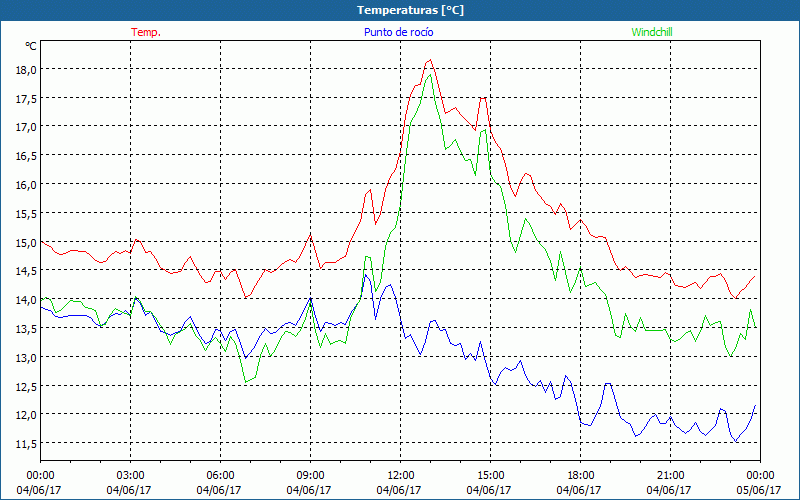Click the '16,5' y-axis value
800x500 pixels.
(26, 156)
